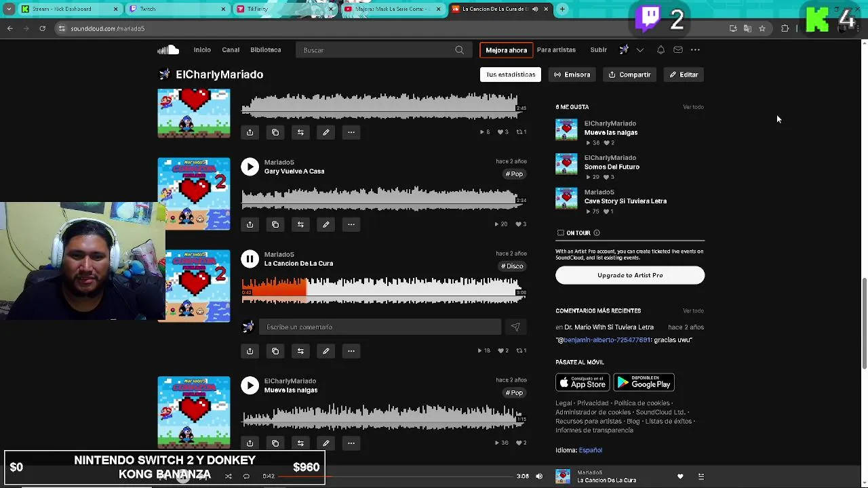Click the install app icon in address bar
Viewport: 868px width, 488px height.
[x=733, y=28]
